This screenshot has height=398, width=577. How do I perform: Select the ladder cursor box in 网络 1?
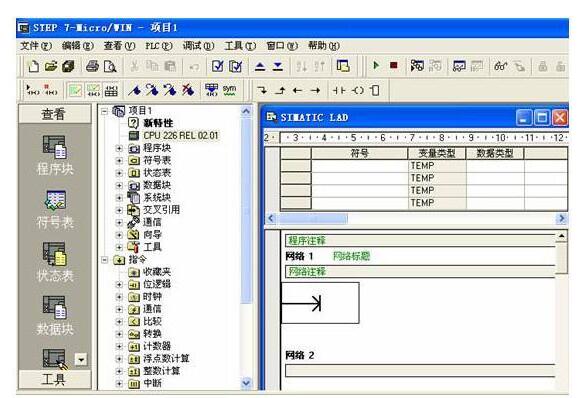point(320,303)
